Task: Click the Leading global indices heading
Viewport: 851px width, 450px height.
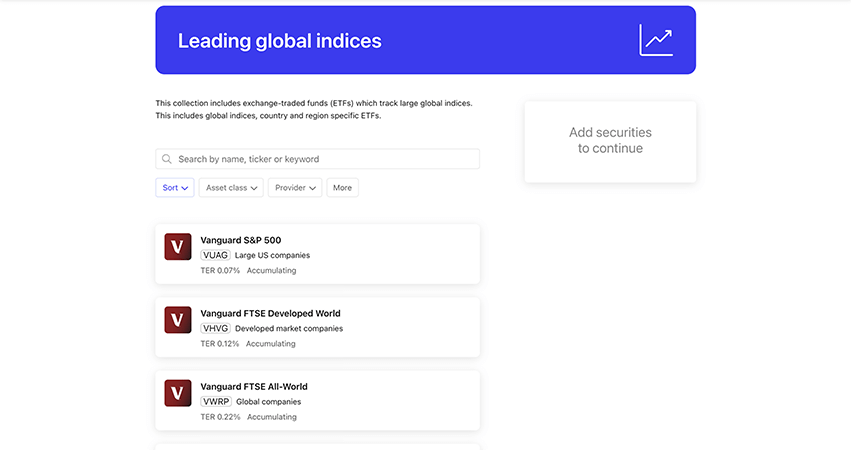Action: (x=279, y=41)
